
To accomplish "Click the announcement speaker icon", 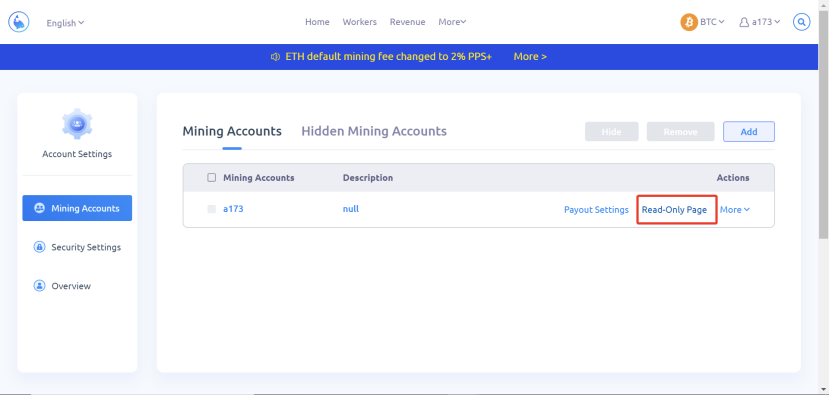I will tap(275, 57).
